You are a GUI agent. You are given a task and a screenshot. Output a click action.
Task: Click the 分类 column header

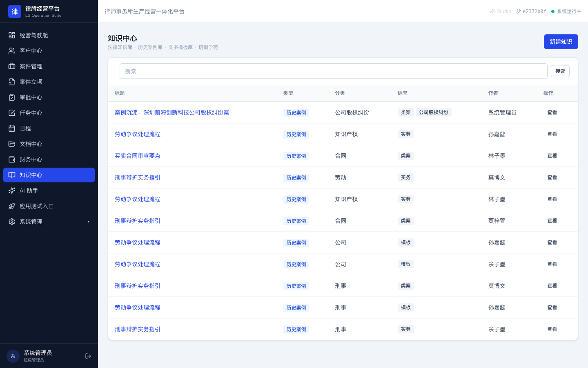340,93
